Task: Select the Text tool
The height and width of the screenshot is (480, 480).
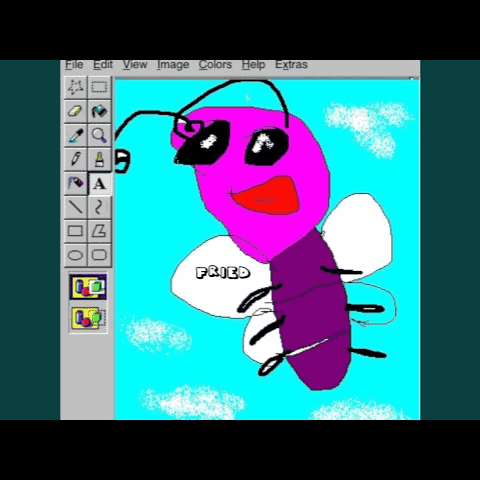Action: tap(99, 183)
